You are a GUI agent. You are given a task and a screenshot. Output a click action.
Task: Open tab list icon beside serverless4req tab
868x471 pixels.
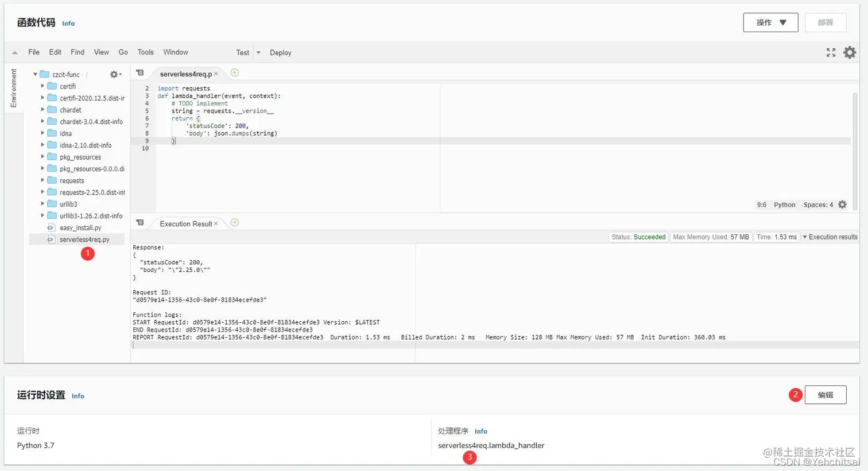(139, 73)
